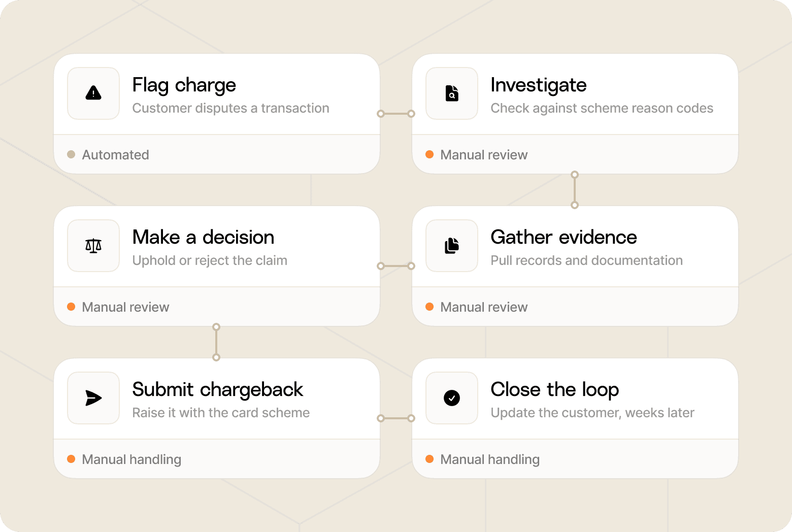Screen dimensions: 792x532
Task: Click connector between Flag charge and Investigate
Action: [x=396, y=114]
